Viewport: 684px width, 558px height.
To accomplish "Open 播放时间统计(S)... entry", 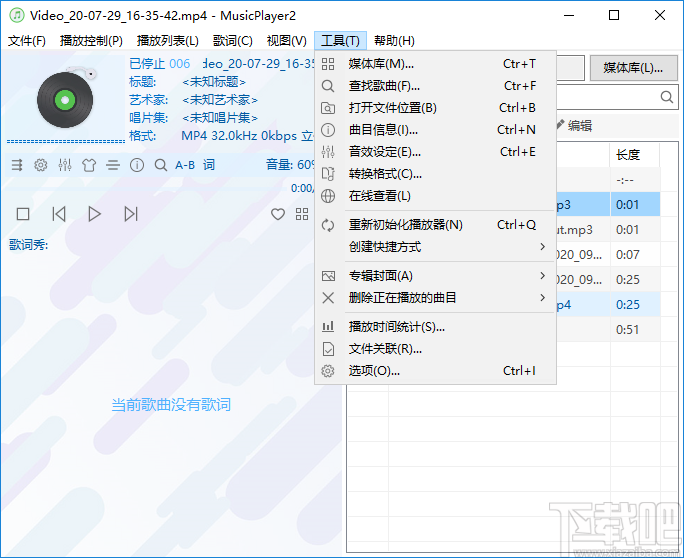I will coord(435,327).
